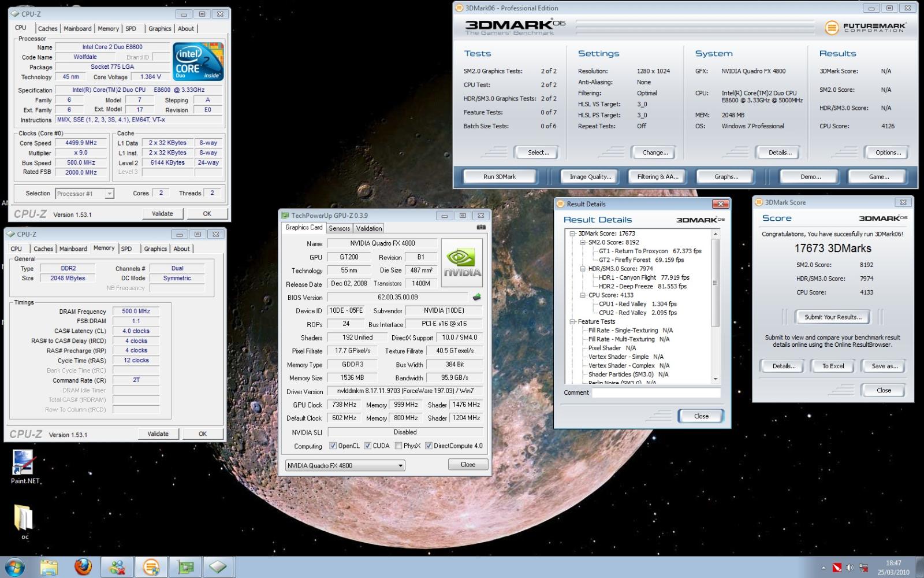
Task: Open the Paint.NET desktop shortcut
Action: (x=25, y=468)
